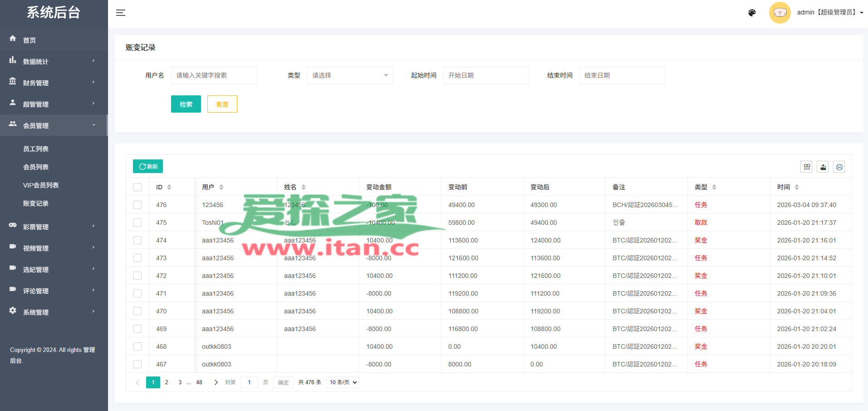
Task: Open VIP会员列表 in the sidebar
Action: [41, 185]
